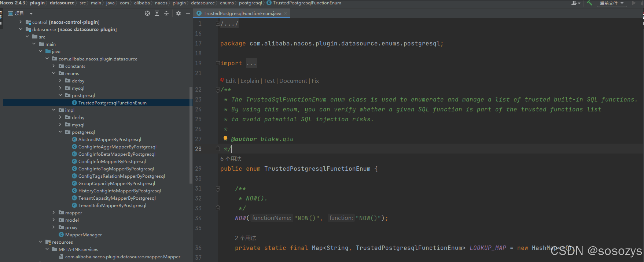This screenshot has width=644, height=262.
Task: Click the "6 个用法" usages hint
Action: tap(231, 159)
